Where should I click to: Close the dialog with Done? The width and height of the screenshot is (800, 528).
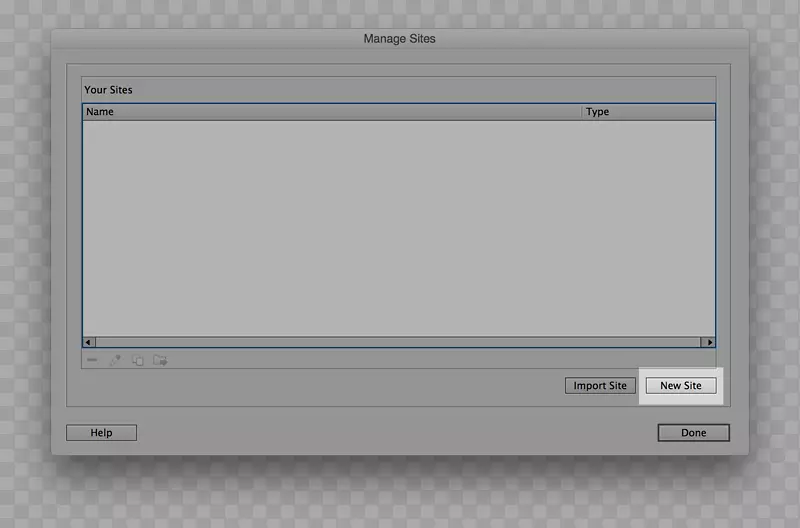[x=693, y=433]
